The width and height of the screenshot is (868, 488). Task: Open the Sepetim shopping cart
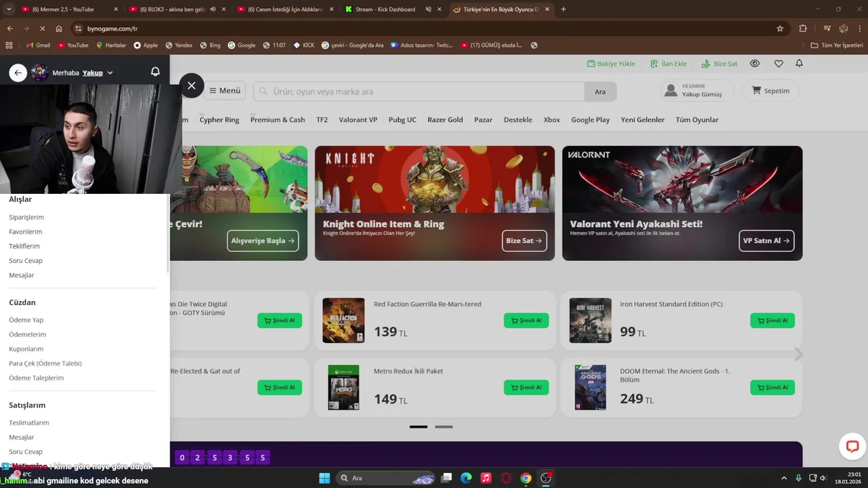770,91
